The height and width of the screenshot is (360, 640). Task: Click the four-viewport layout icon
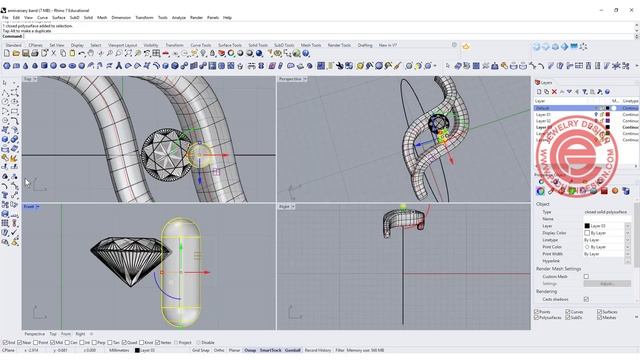click(x=156, y=53)
